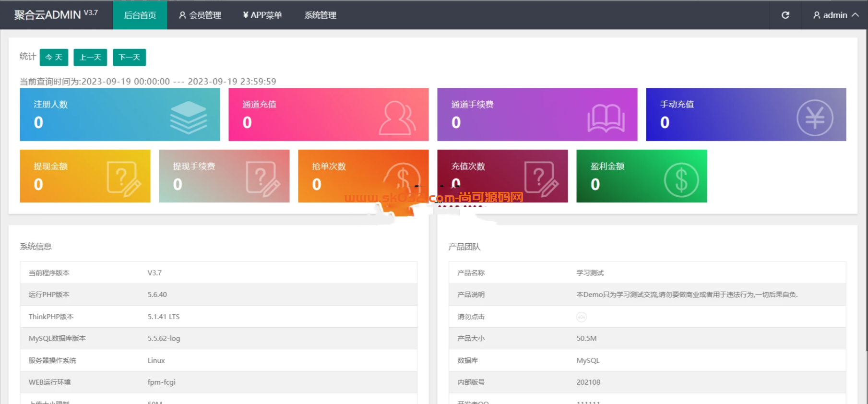Image resolution: width=868 pixels, height=404 pixels.
Task: Click the layers icon in 注册人数 card
Action: click(x=189, y=118)
